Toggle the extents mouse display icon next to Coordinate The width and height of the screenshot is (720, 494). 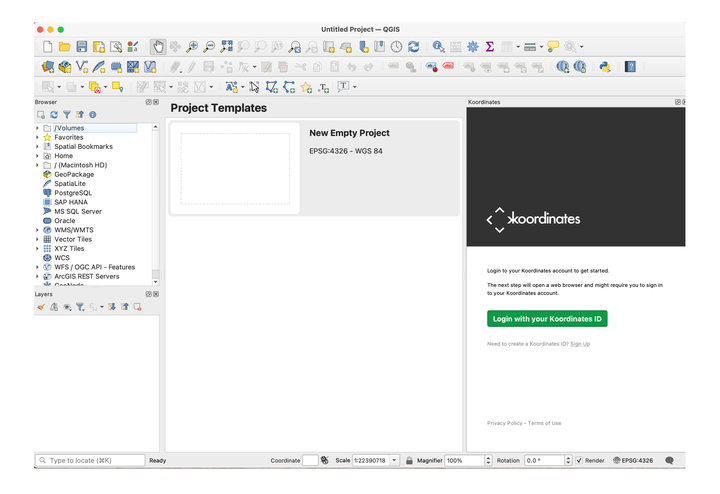(x=325, y=460)
